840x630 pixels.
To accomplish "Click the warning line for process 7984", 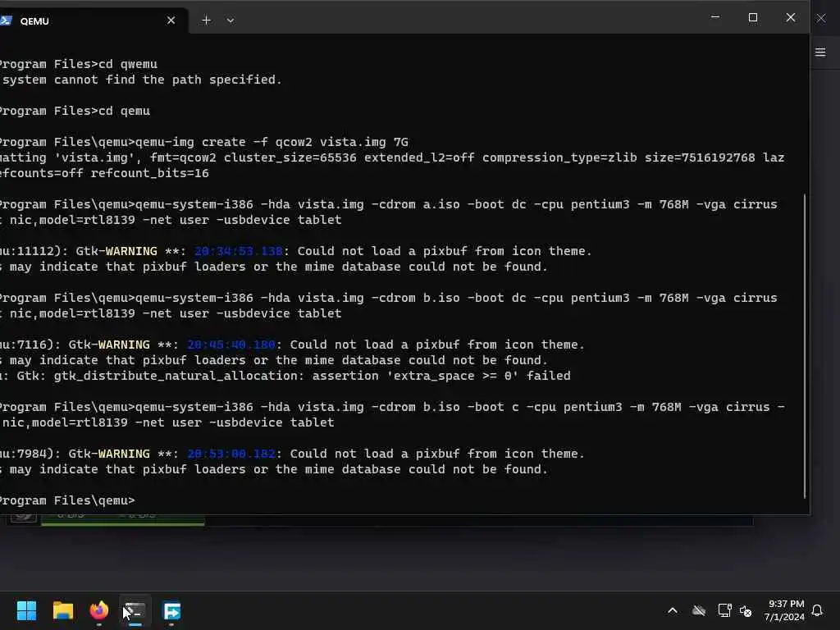I will click(293, 453).
